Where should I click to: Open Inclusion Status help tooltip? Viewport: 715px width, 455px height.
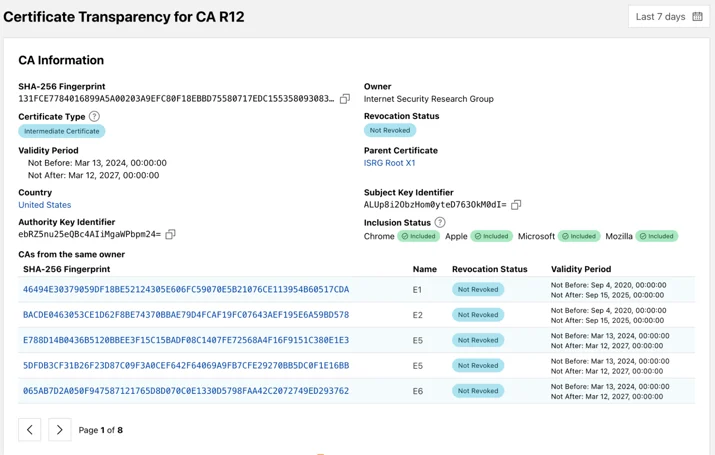(x=440, y=222)
